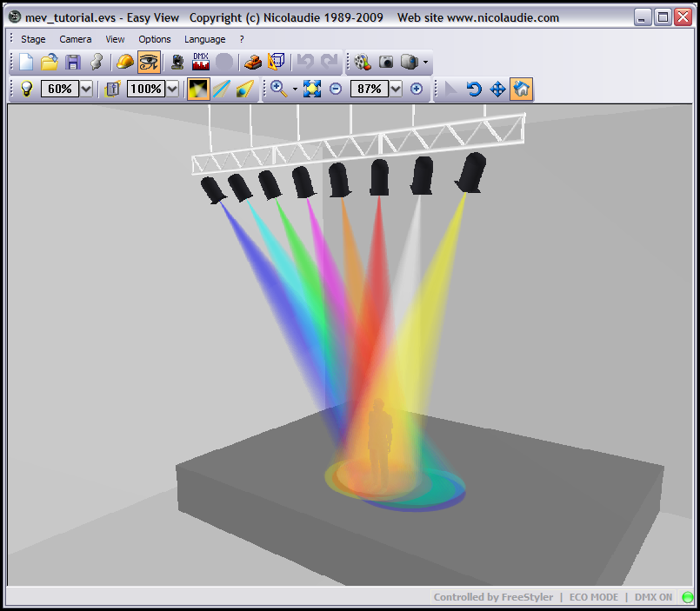Click the 87% zoom value field
The height and width of the screenshot is (611, 700).
pos(369,89)
